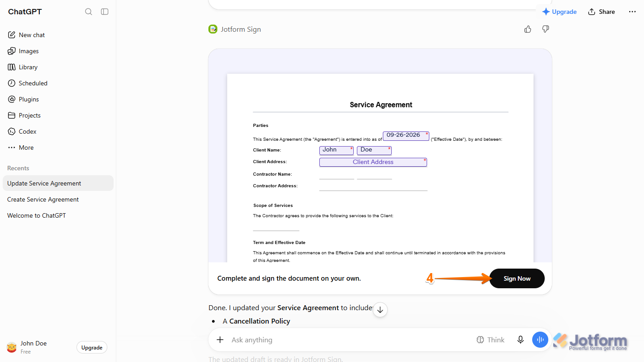Image resolution: width=644 pixels, height=362 pixels.
Task: Share this conversation
Action: click(602, 12)
